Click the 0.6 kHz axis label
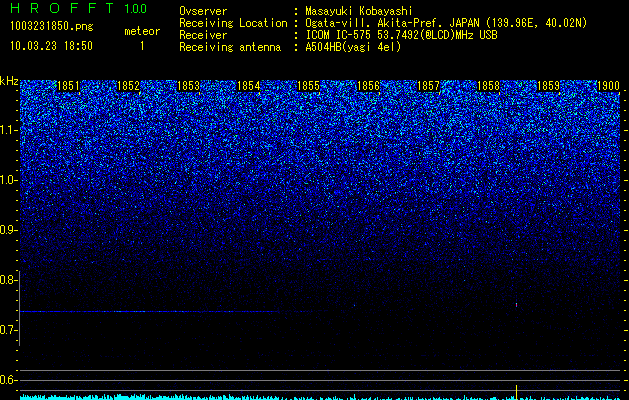Screen dimensions: 629x400 [9, 380]
